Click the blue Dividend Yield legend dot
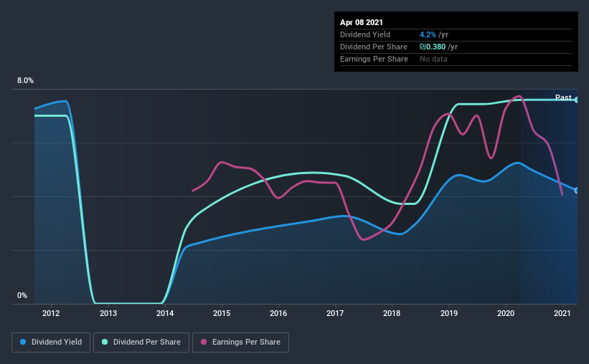 (x=23, y=342)
